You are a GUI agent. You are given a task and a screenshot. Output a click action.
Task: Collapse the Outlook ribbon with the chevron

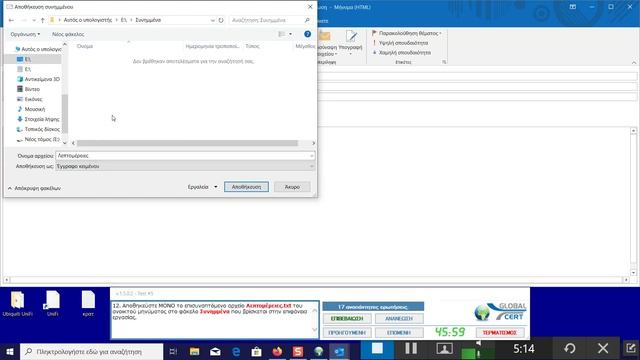click(x=634, y=62)
